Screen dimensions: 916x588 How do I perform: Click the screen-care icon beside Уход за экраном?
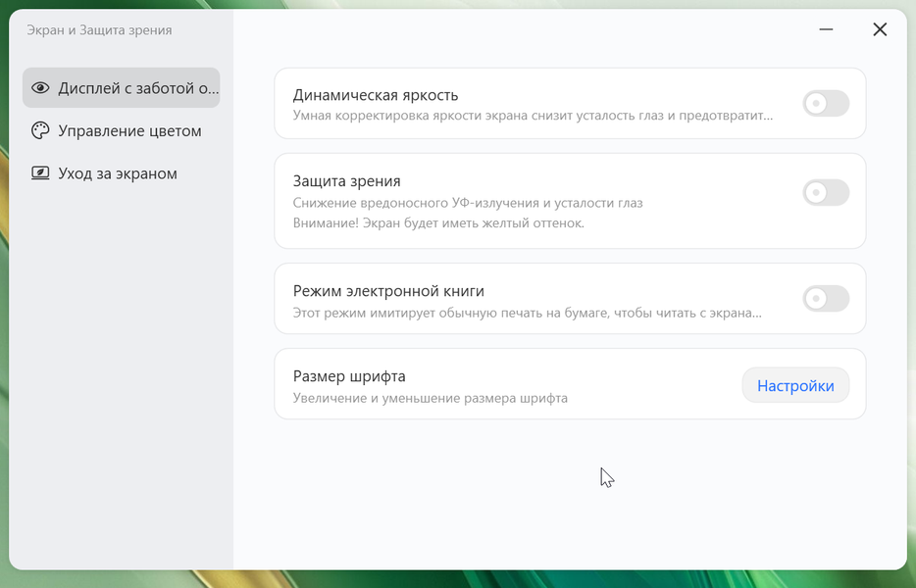click(40, 173)
